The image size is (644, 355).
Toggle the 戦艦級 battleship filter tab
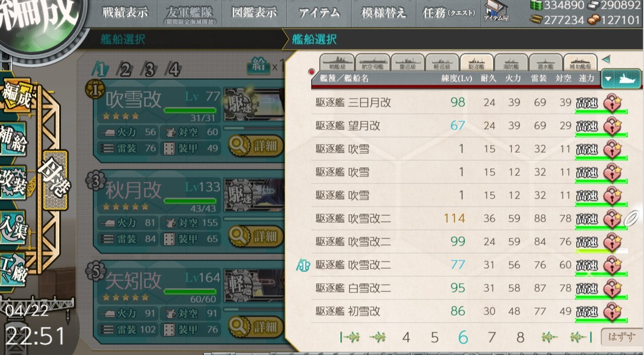click(x=337, y=63)
